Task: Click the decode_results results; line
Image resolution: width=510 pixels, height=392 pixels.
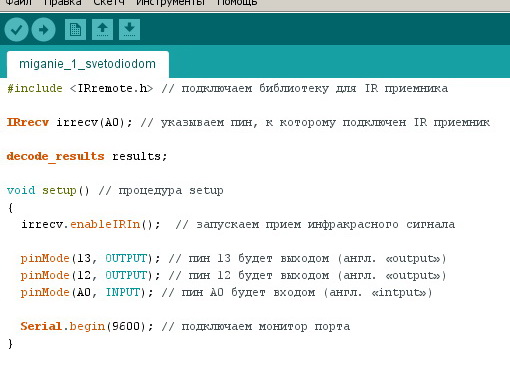Action: pos(87,156)
